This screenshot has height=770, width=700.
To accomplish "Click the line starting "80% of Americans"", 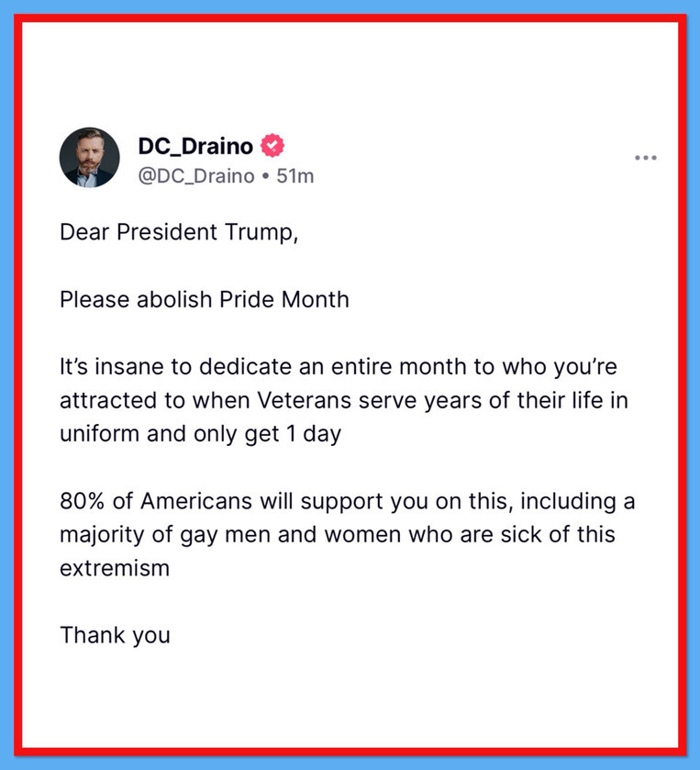I will (348, 501).
